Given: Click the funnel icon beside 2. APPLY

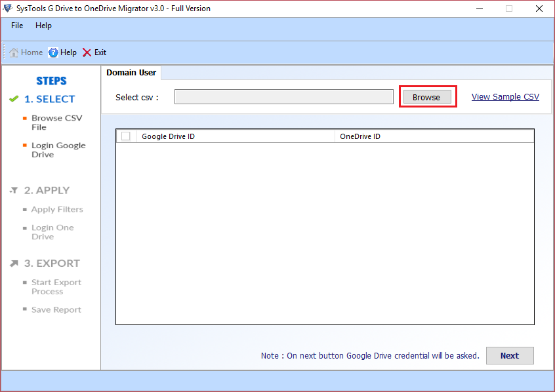Looking at the screenshot, I should (x=14, y=191).
